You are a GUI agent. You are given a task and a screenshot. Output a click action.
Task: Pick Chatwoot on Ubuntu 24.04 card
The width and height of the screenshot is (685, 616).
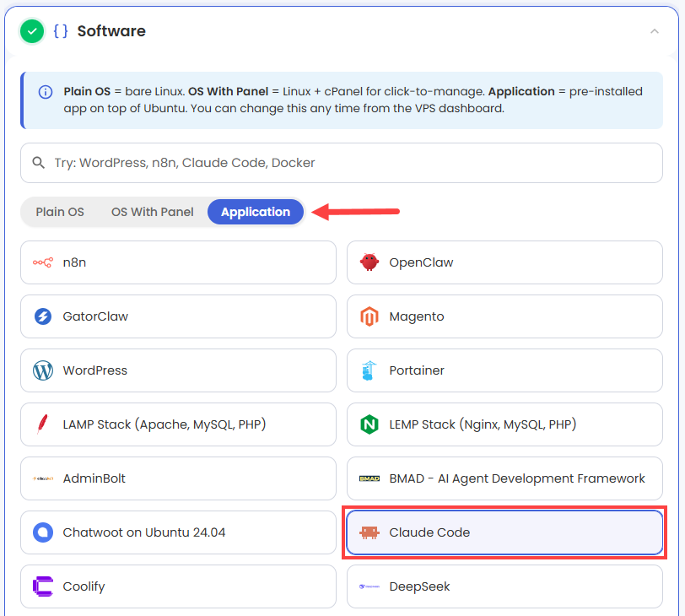[178, 532]
